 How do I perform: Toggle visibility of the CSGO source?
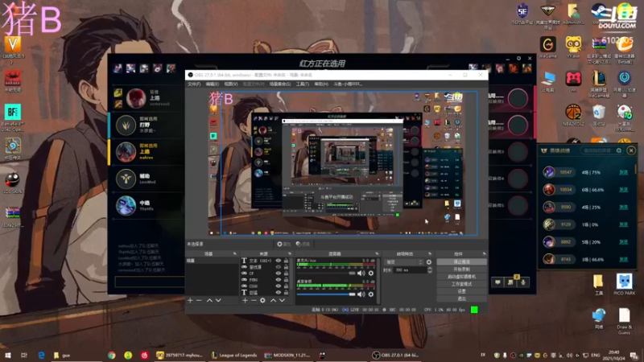[x=278, y=286]
